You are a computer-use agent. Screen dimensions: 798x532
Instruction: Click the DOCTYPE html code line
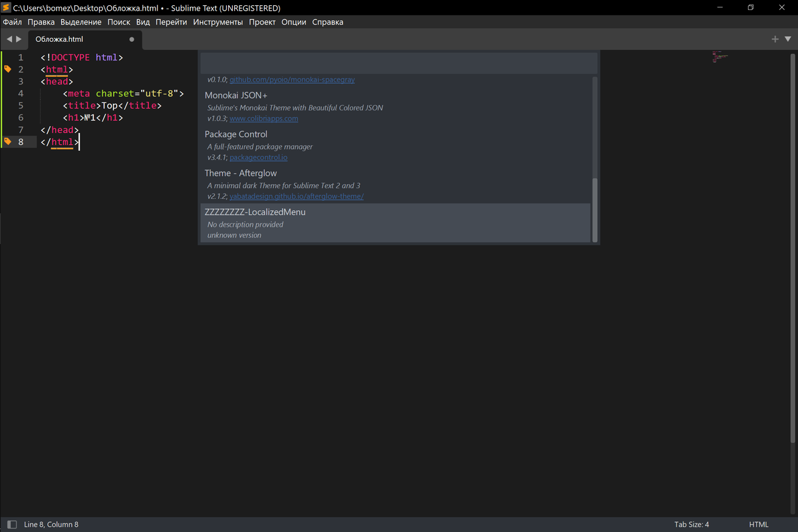click(82, 58)
